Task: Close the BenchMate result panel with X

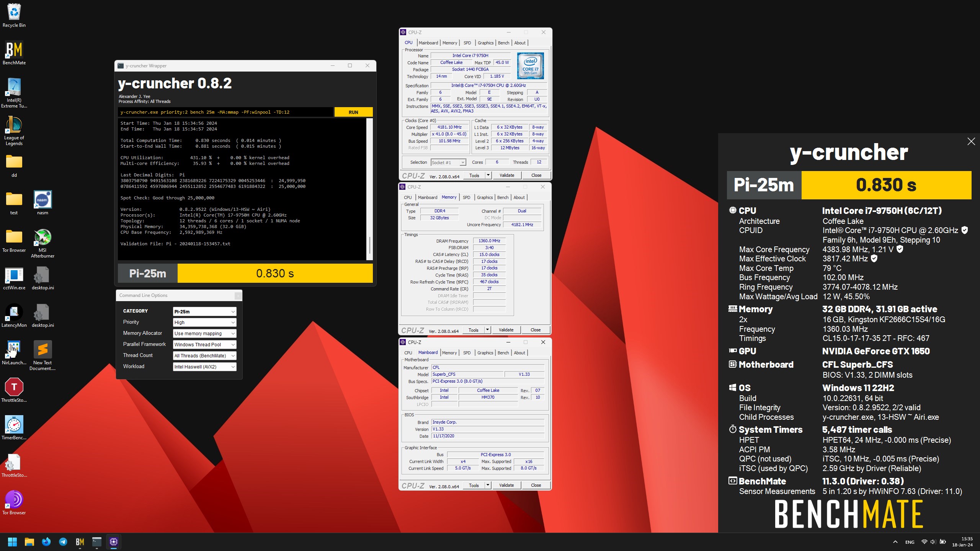Action: (971, 142)
